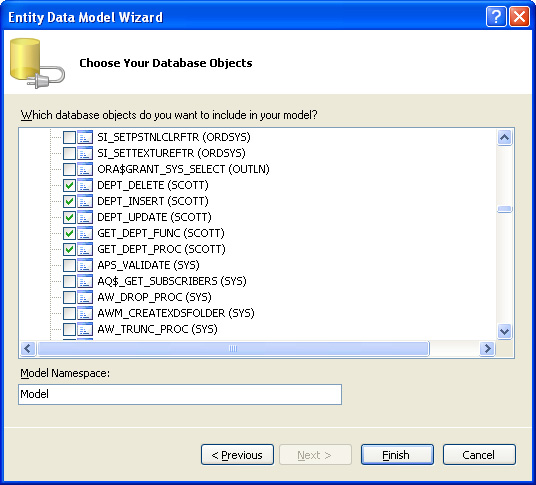Click the ORA$GRANT_SYS_SELECT procedure icon

point(85,169)
